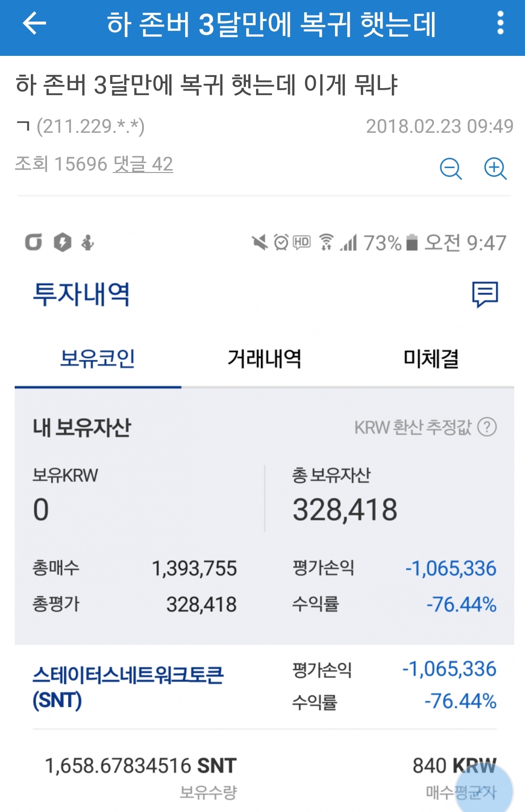Click the zoom out magnifier icon

click(451, 169)
